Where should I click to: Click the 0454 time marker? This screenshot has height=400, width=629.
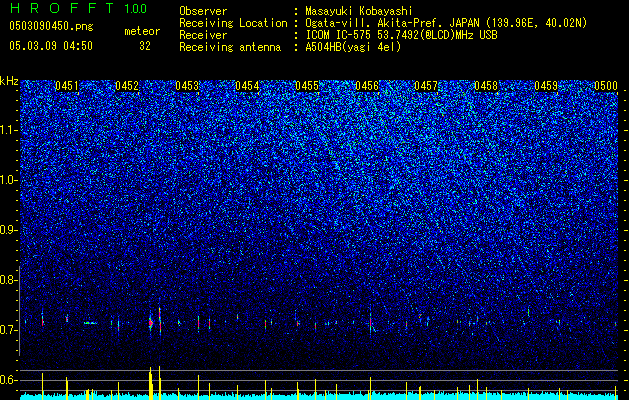pos(247,86)
